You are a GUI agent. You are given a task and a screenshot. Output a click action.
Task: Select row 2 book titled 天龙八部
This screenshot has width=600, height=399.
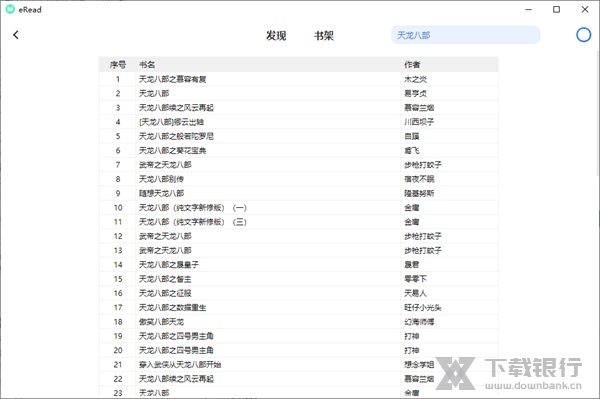154,93
